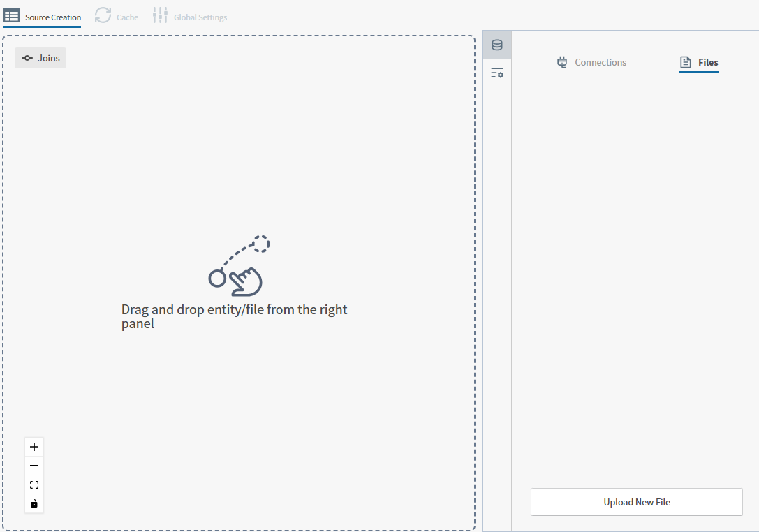Zoom out on the canvas
The height and width of the screenshot is (532, 759).
coord(34,465)
